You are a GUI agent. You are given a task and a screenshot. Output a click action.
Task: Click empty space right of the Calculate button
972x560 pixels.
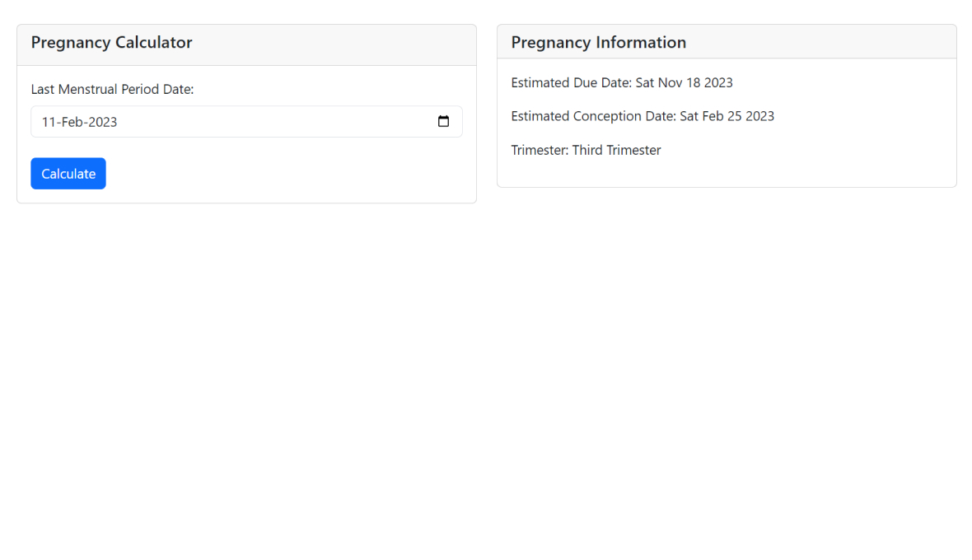point(288,174)
